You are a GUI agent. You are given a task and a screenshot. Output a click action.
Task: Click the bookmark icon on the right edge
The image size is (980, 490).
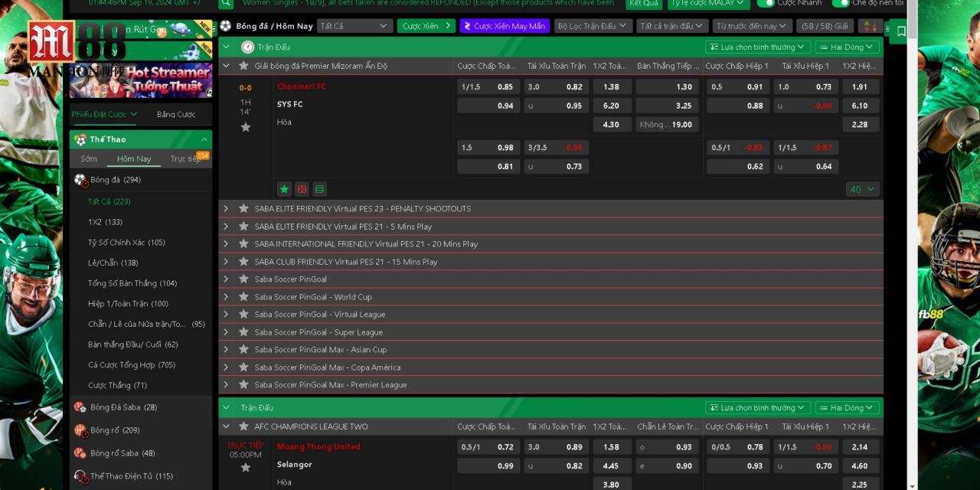point(901,31)
